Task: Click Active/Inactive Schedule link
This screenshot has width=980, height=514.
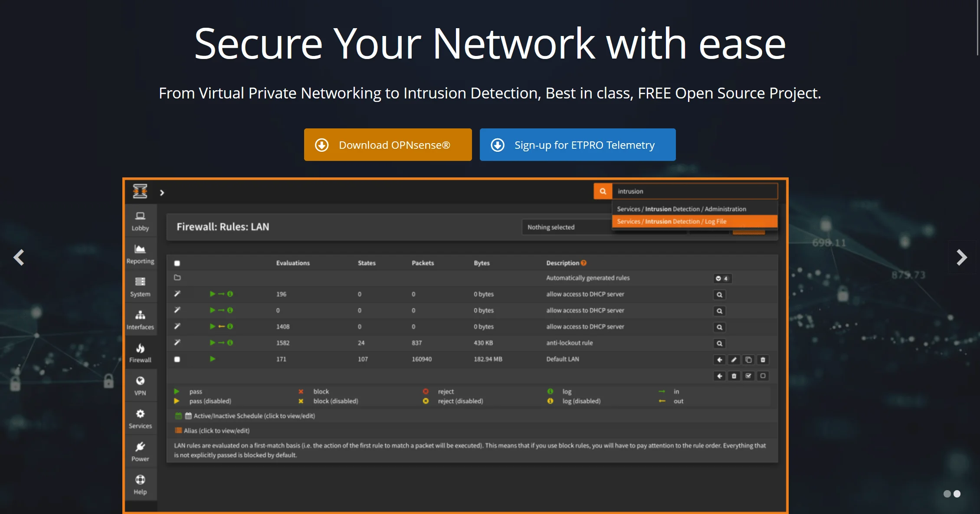Action: (x=254, y=416)
